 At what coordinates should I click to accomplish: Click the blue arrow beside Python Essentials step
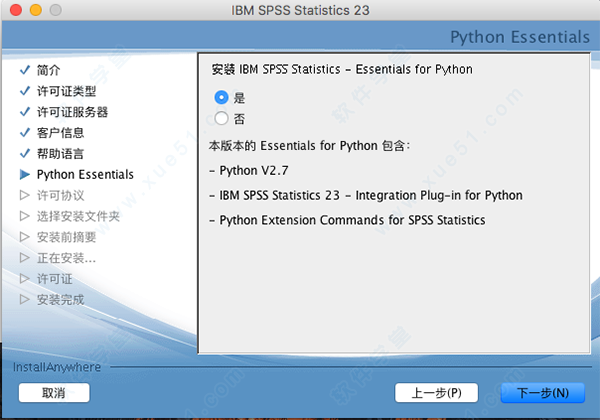point(25,174)
